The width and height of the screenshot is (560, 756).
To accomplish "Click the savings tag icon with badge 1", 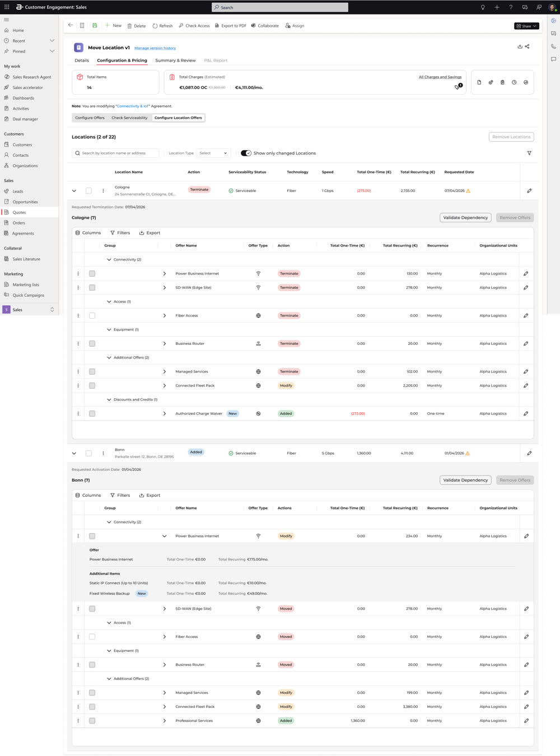I will tap(458, 87).
